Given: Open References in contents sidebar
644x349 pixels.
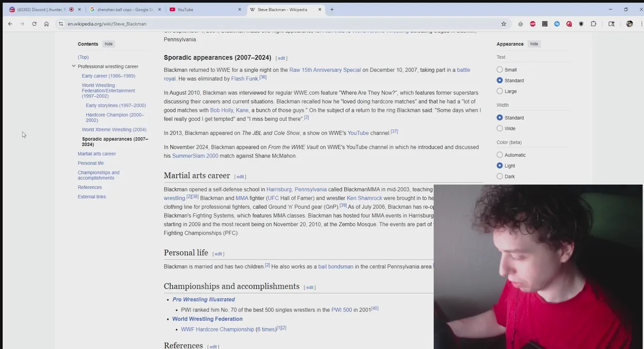Looking at the screenshot, I should (90, 187).
